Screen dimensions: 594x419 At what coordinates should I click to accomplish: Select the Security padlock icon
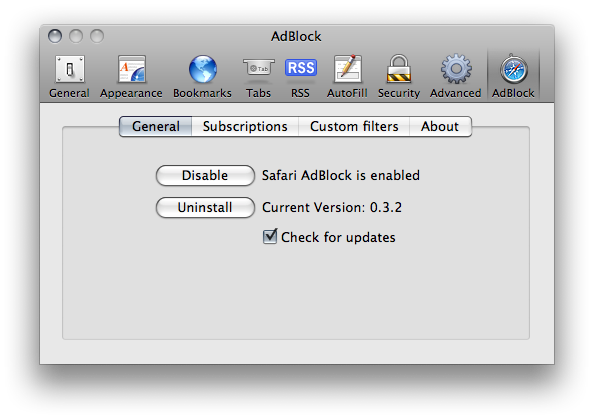tap(399, 69)
